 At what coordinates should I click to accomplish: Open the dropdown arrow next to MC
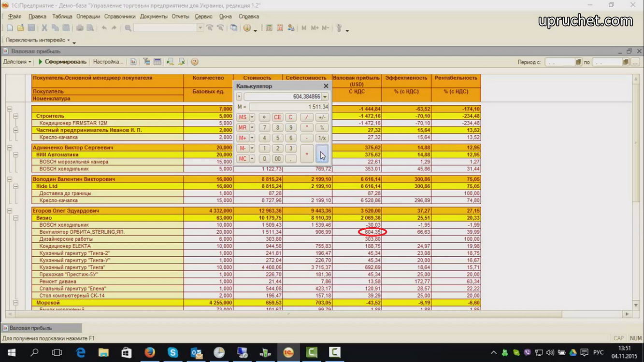tap(252, 158)
